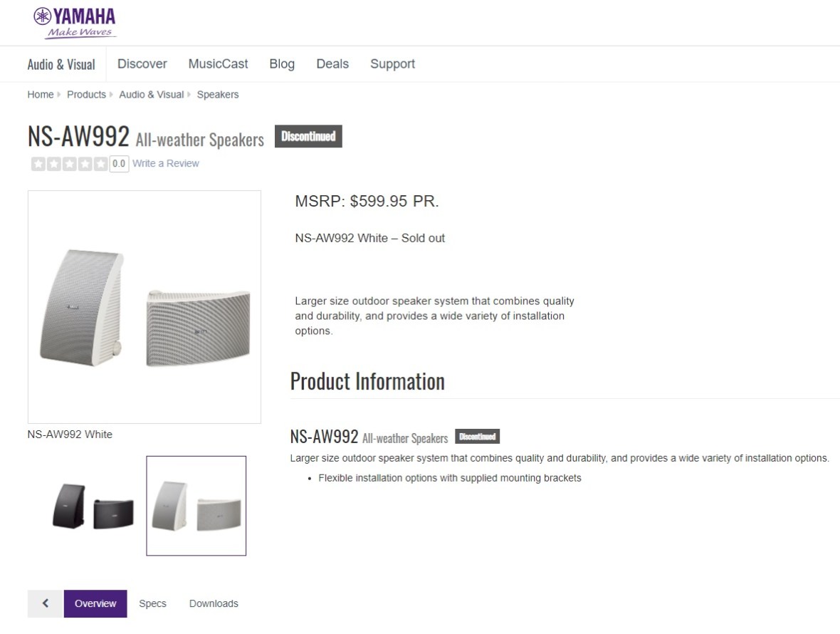Select the white speaker thumbnail
Image resolution: width=840 pixels, height=634 pixels.
coord(196,506)
